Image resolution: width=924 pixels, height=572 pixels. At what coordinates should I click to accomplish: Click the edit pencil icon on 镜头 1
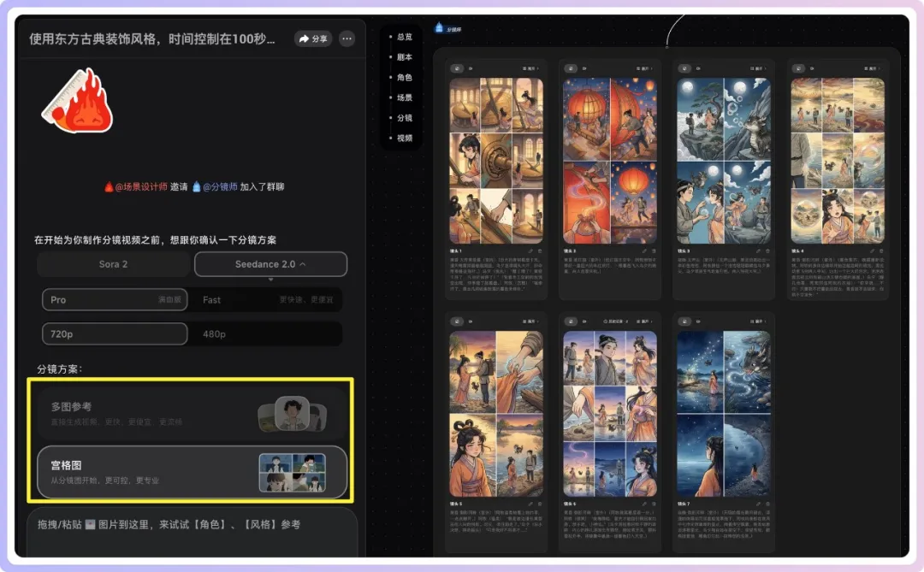click(530, 251)
